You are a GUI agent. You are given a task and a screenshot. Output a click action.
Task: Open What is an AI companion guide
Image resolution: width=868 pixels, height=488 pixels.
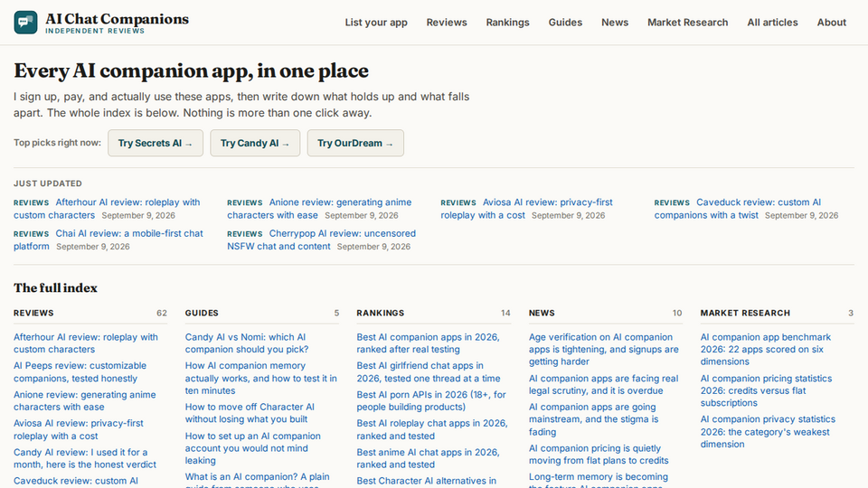pyautogui.click(x=257, y=479)
